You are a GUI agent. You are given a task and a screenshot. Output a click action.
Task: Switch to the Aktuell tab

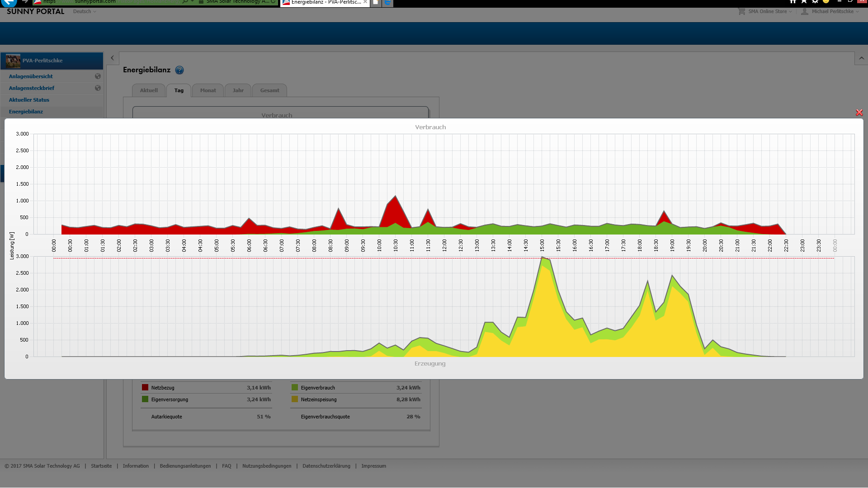(149, 90)
